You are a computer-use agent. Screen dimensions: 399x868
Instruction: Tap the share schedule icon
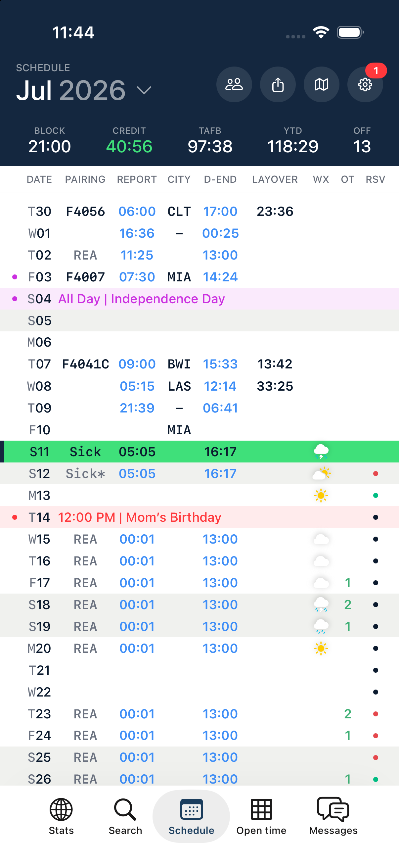pyautogui.click(x=278, y=84)
